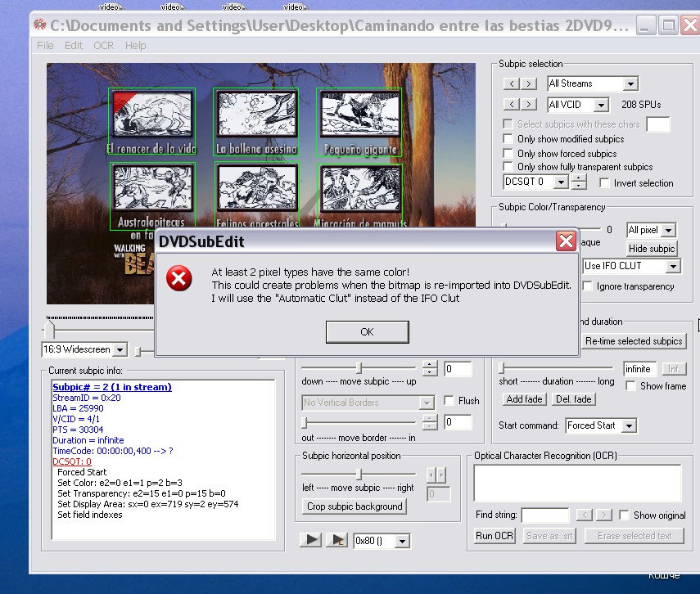Click the Save as .srt button
700x594 pixels.
[549, 536]
